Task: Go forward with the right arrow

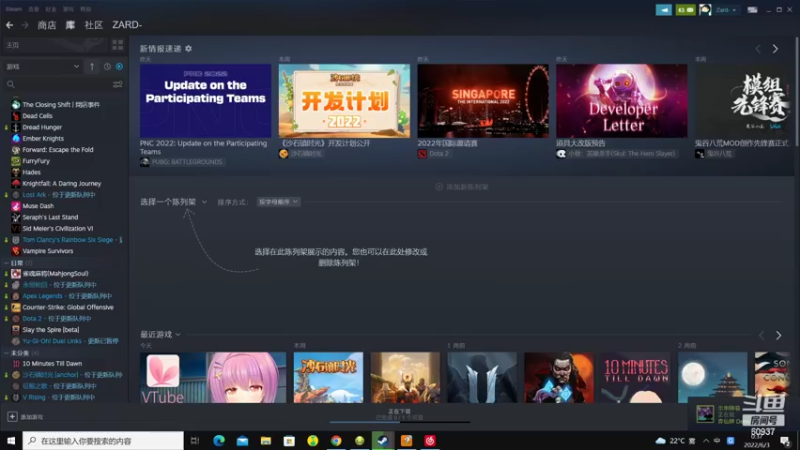Action: (x=24, y=25)
